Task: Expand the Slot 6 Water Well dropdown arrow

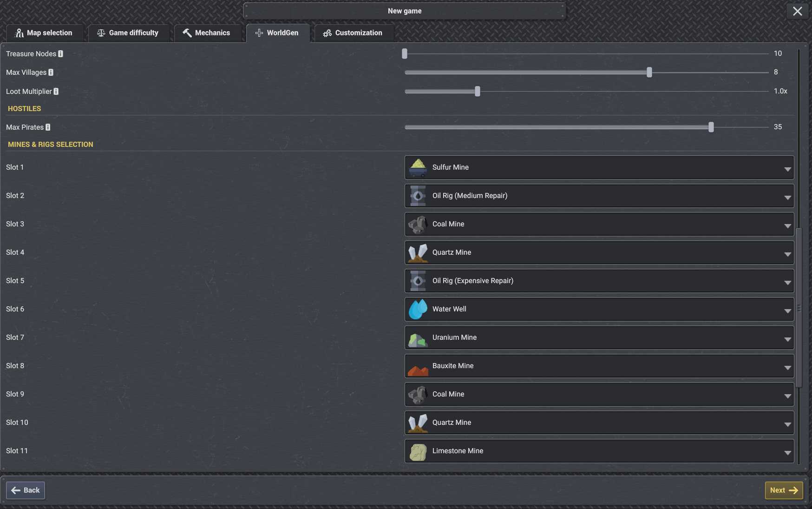Action: (x=787, y=311)
